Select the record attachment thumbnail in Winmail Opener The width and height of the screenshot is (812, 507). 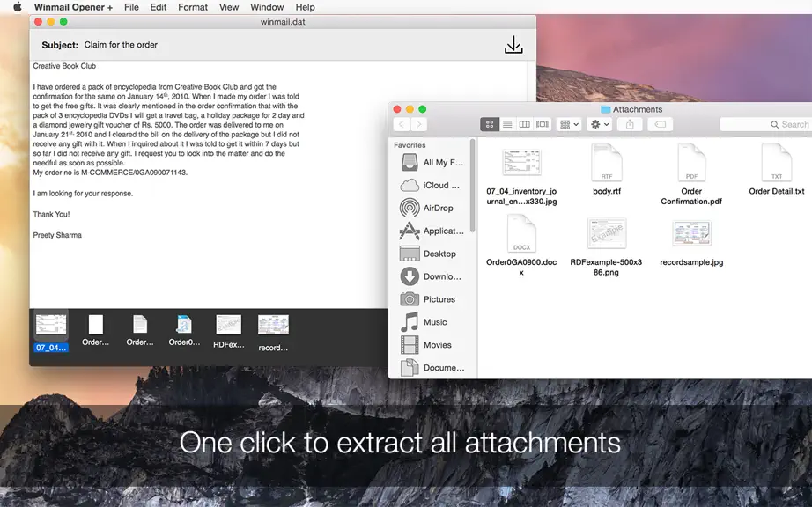(273, 325)
